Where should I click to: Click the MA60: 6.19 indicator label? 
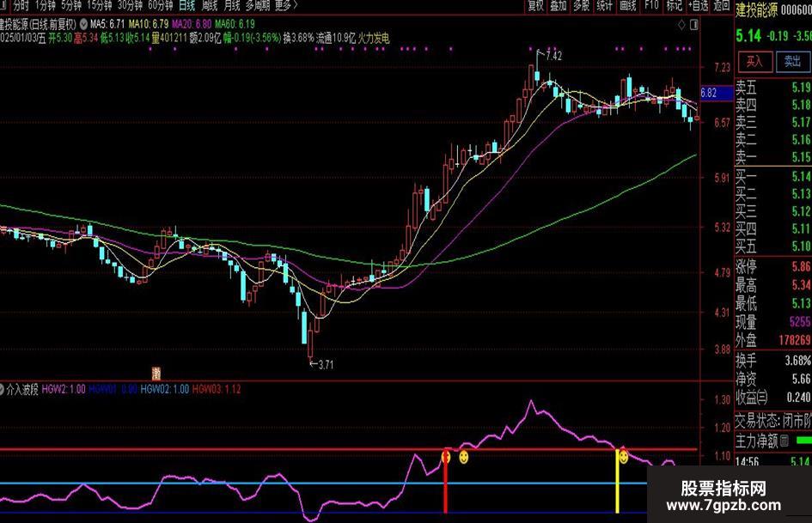pos(235,24)
